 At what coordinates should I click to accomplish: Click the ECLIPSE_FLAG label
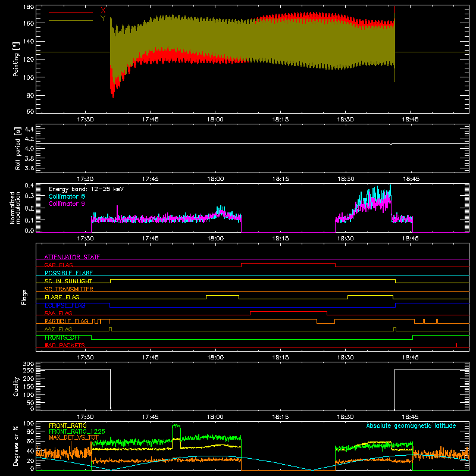pos(65,305)
